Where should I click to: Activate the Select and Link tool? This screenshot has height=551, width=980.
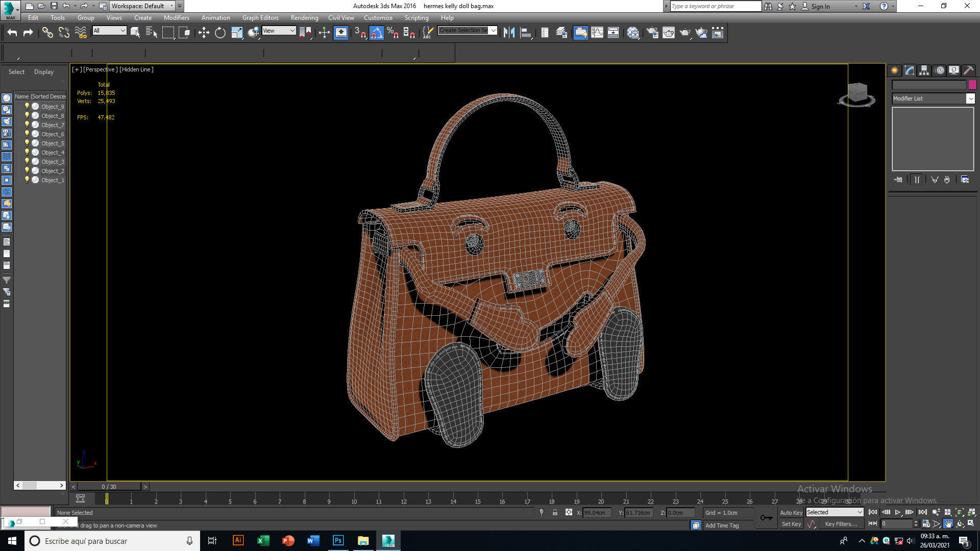coord(47,33)
